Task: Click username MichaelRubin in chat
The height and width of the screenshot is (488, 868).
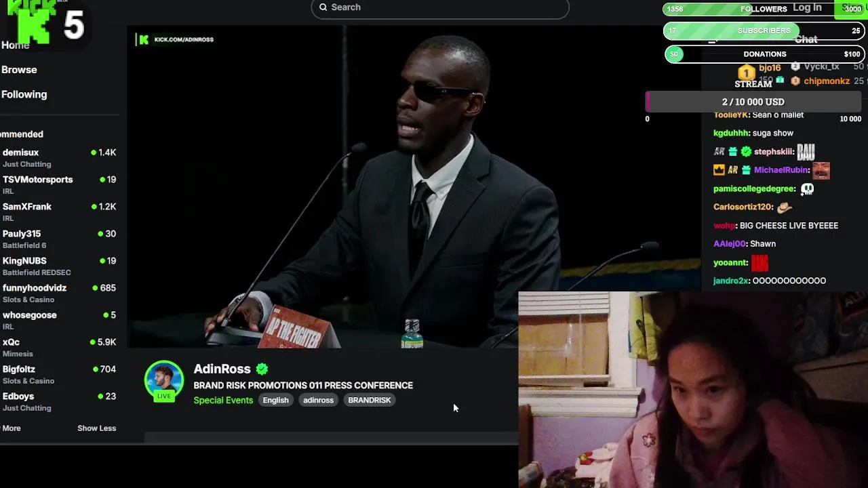Action: (x=782, y=170)
